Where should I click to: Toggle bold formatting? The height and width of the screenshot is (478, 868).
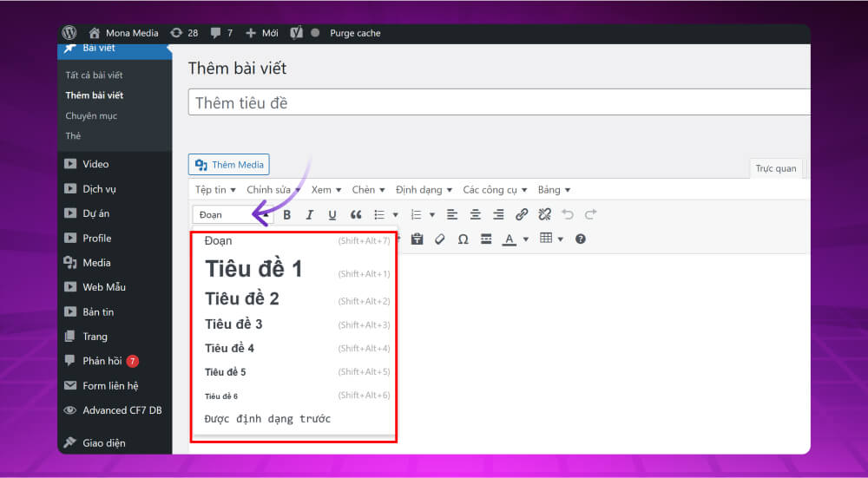pos(286,214)
